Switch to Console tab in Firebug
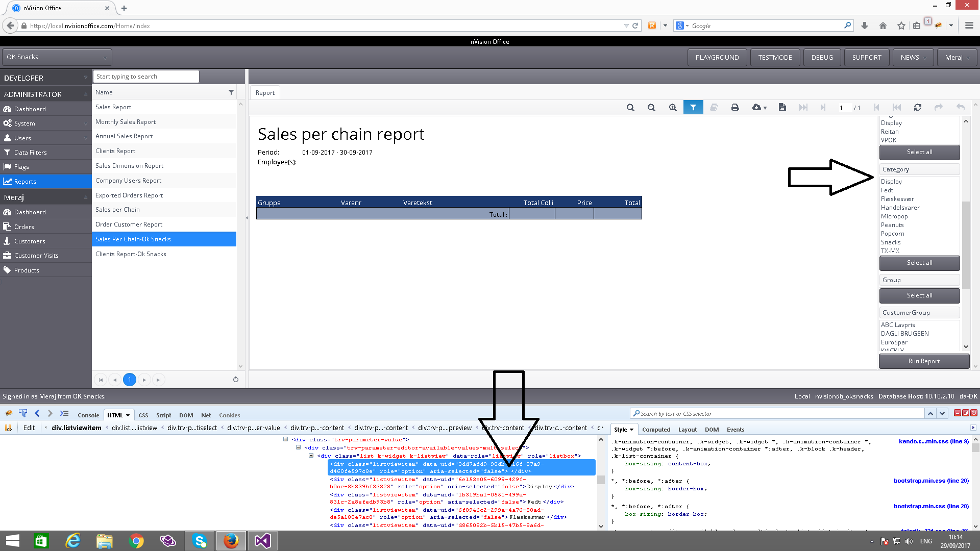This screenshot has width=980, height=551. (88, 415)
